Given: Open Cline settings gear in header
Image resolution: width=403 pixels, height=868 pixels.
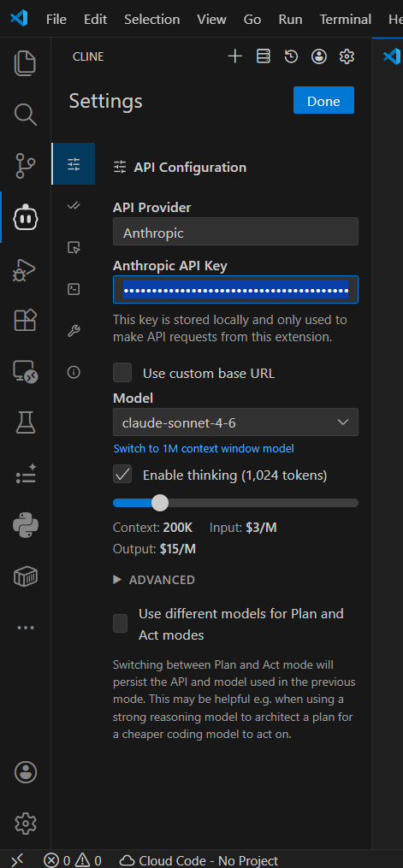Looking at the screenshot, I should coord(347,56).
